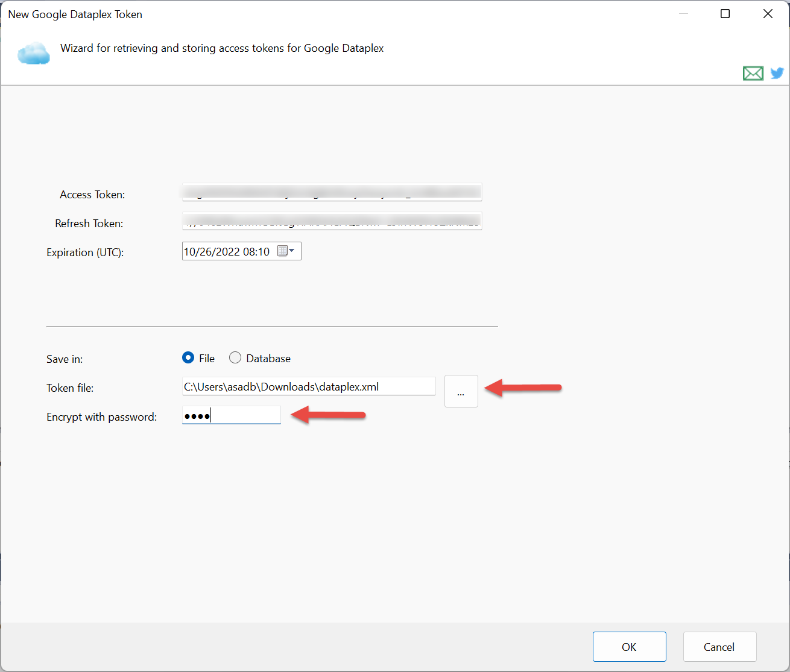Image resolution: width=790 pixels, height=672 pixels.
Task: Open the Expiration calendar date picker
Action: pos(286,251)
